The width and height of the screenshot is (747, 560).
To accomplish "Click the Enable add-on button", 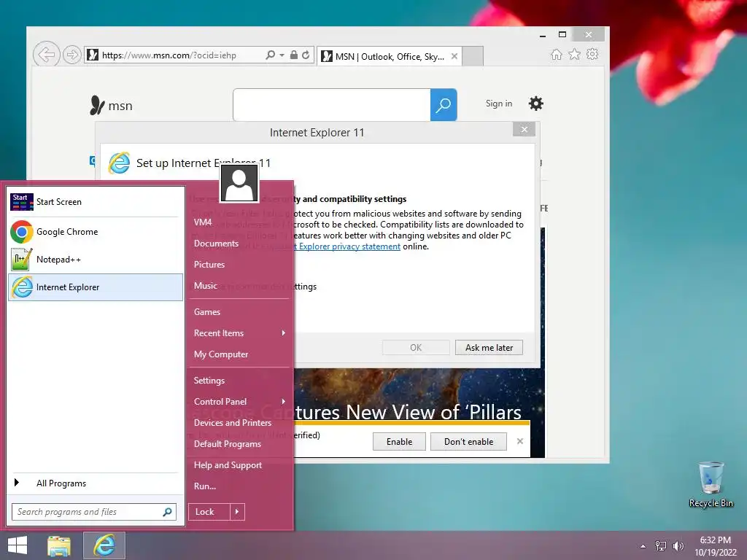I will coord(399,441).
